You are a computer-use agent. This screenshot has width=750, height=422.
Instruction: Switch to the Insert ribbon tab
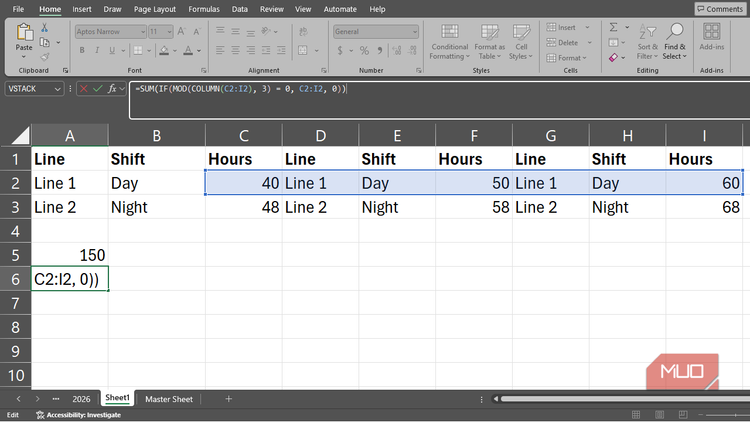click(82, 9)
